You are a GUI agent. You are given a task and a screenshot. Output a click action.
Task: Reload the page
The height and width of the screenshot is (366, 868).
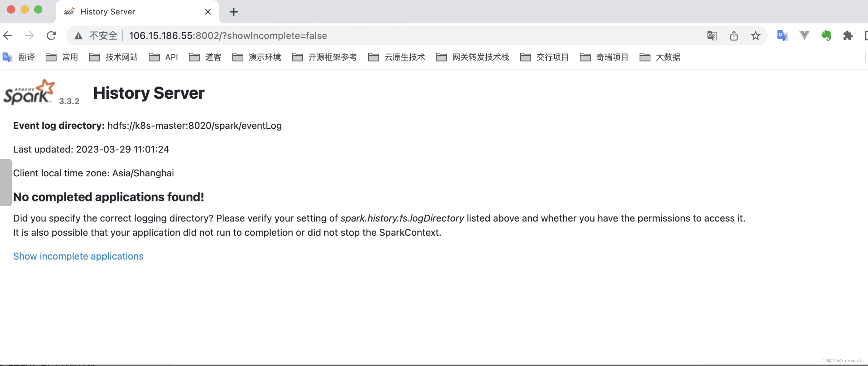point(52,35)
